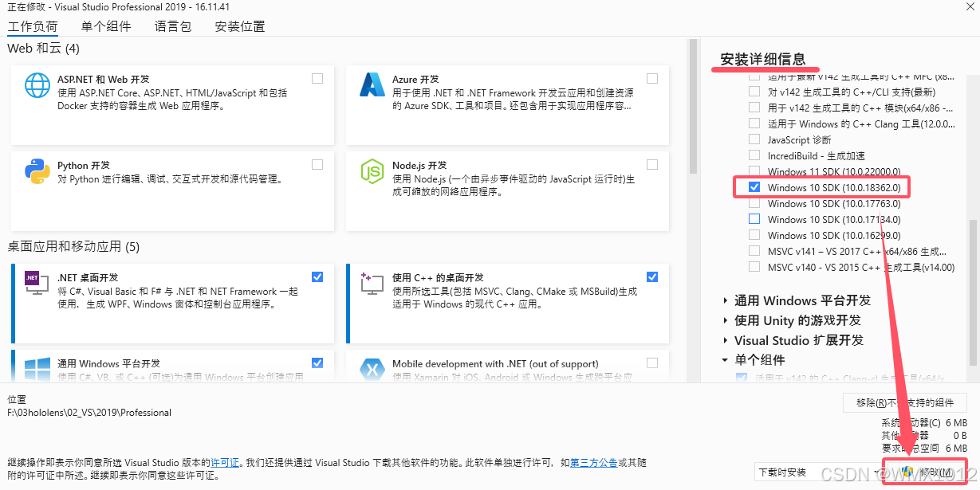Expand the 通用 Windows 平台开发 section

click(x=725, y=301)
